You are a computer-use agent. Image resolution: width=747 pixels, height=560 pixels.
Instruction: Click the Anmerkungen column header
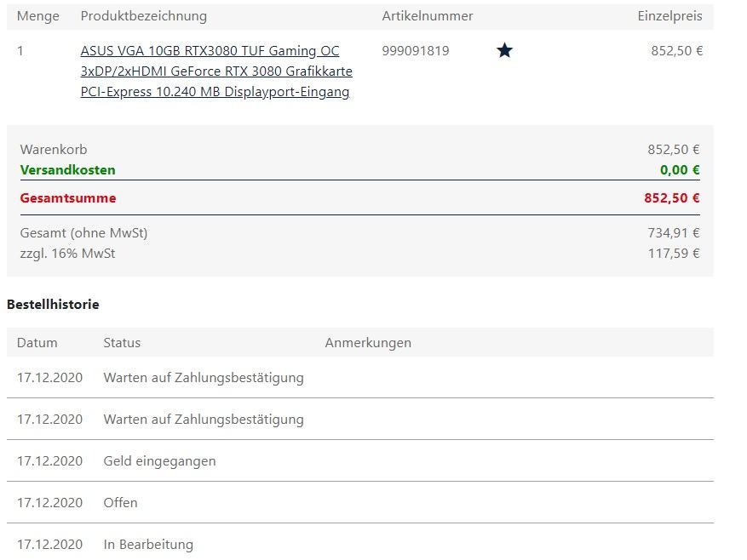point(368,343)
